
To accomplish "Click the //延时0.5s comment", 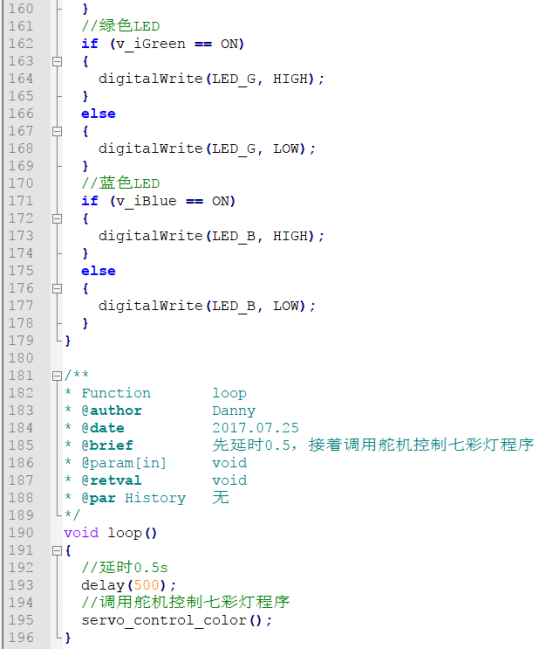I will pyautogui.click(x=125, y=567).
